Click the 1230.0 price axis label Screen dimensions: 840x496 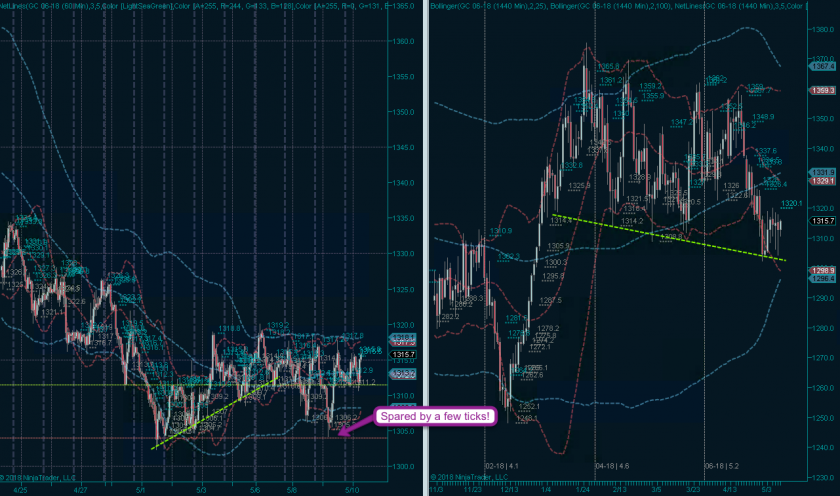point(823,477)
